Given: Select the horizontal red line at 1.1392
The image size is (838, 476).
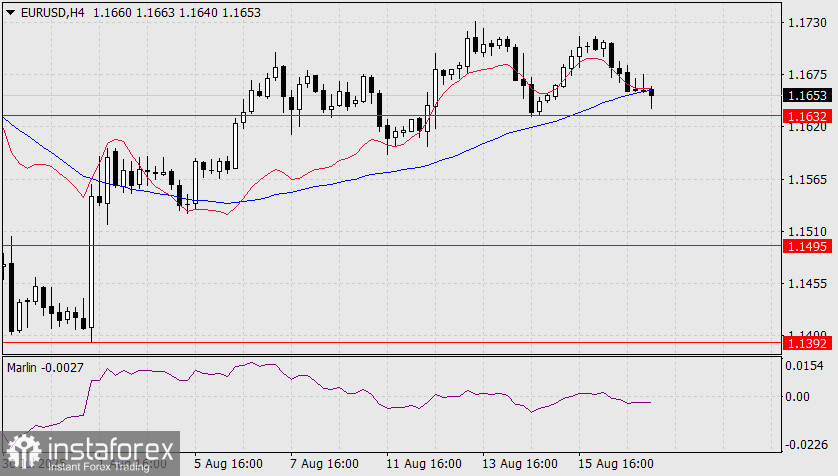Looking at the screenshot, I should coord(392,342).
